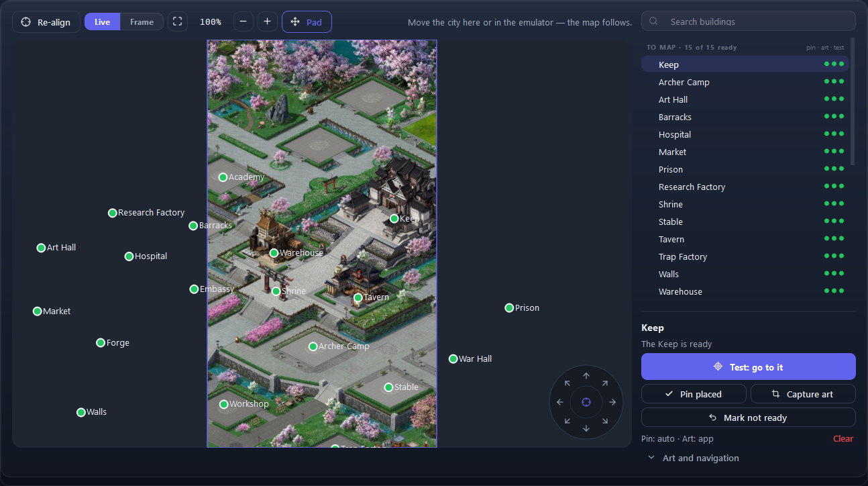Toggle the Pad control button
868x486 pixels.
307,22
